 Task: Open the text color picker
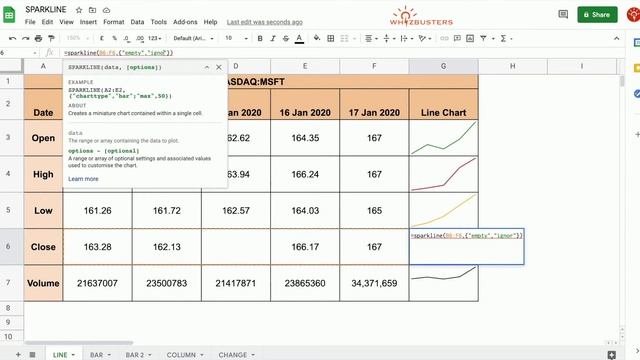coord(299,38)
